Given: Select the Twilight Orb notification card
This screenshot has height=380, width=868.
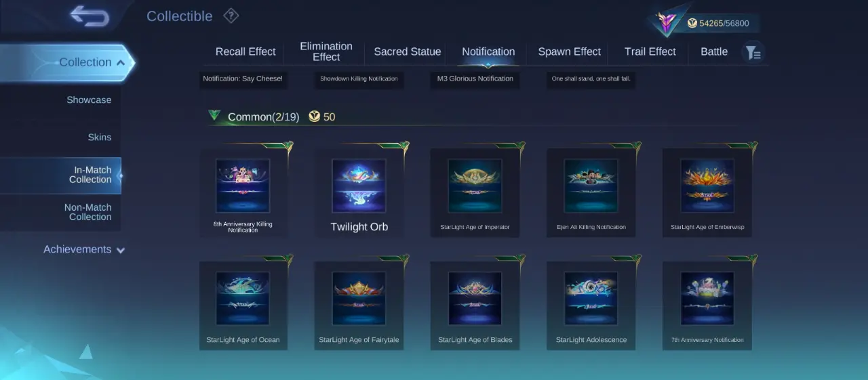Looking at the screenshot, I should pyautogui.click(x=359, y=193).
